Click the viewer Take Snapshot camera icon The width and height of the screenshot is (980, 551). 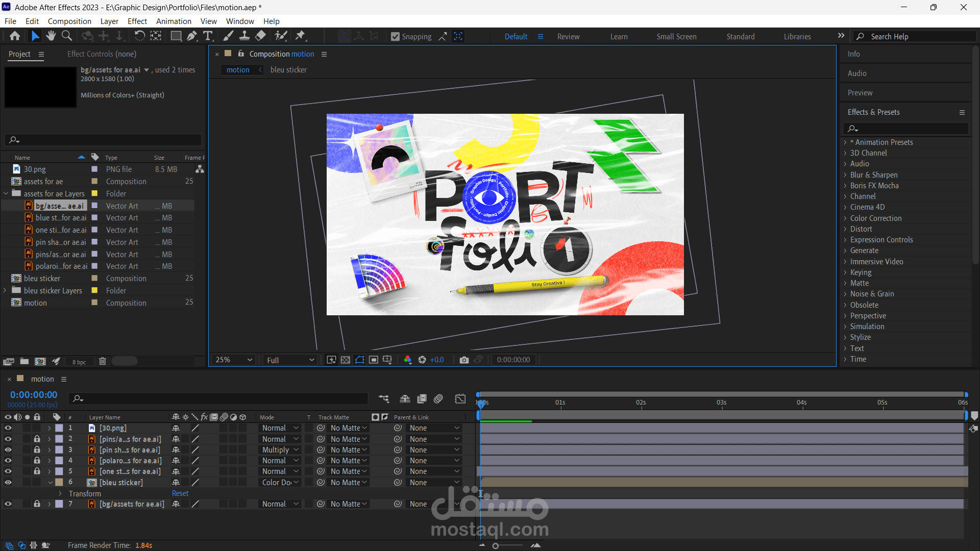(463, 360)
